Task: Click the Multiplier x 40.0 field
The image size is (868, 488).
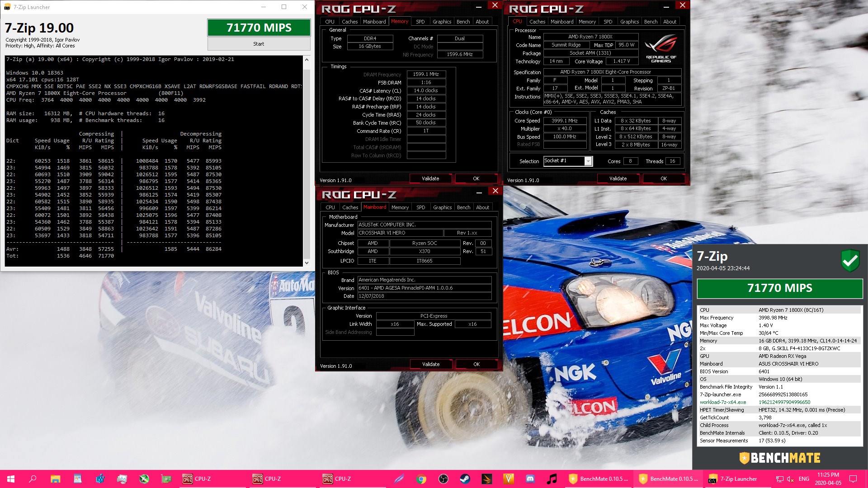Action: point(565,129)
